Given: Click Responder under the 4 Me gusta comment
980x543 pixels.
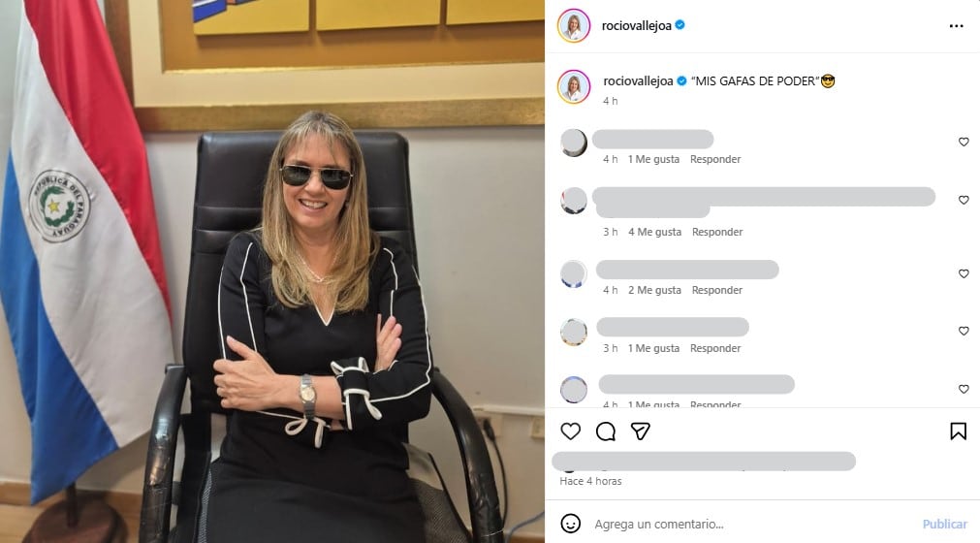Looking at the screenshot, I should [717, 232].
